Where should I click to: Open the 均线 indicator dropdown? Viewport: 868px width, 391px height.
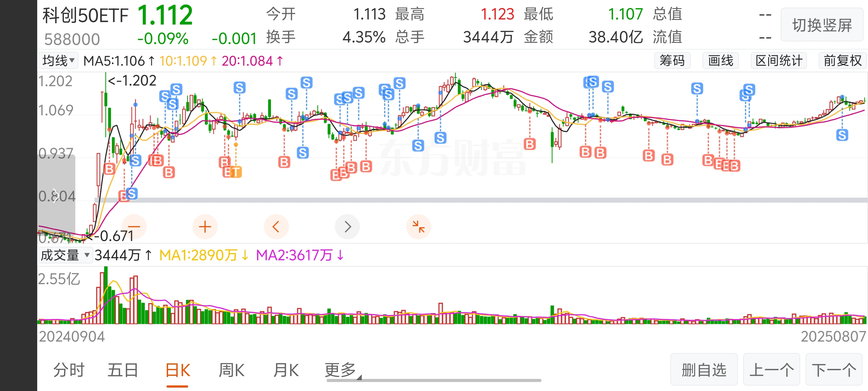coord(58,61)
